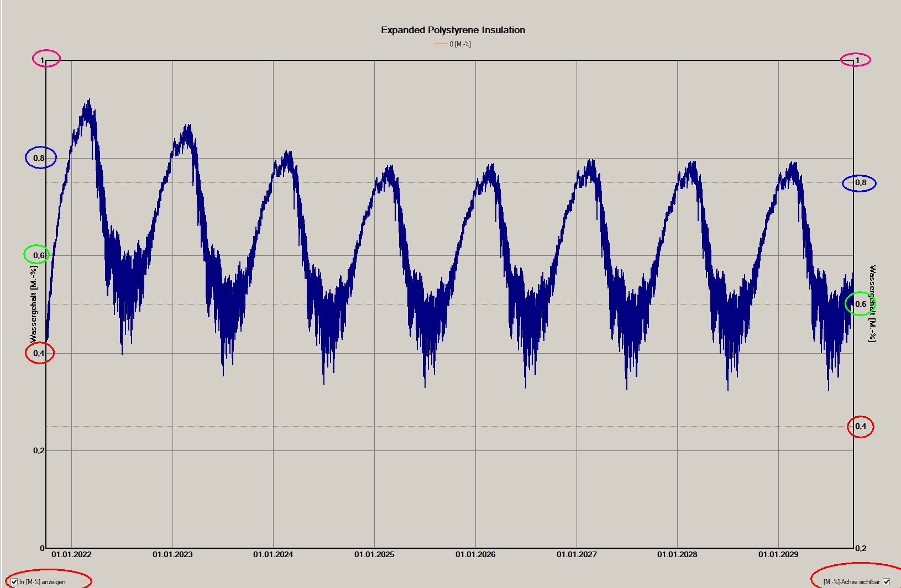The height and width of the screenshot is (588, 901).
Task: Uncheck the '[M.-%]-Achse sichtbar' checkbox
Action: [x=886, y=581]
